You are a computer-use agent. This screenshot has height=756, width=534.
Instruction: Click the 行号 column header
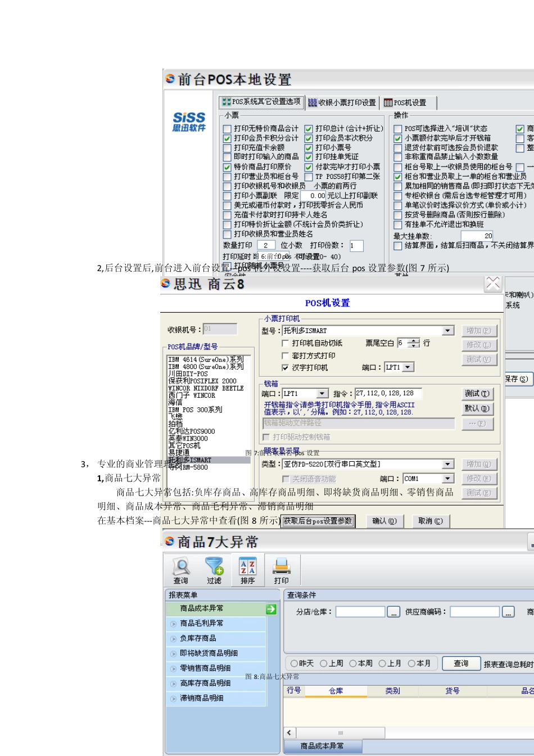pos(294,691)
